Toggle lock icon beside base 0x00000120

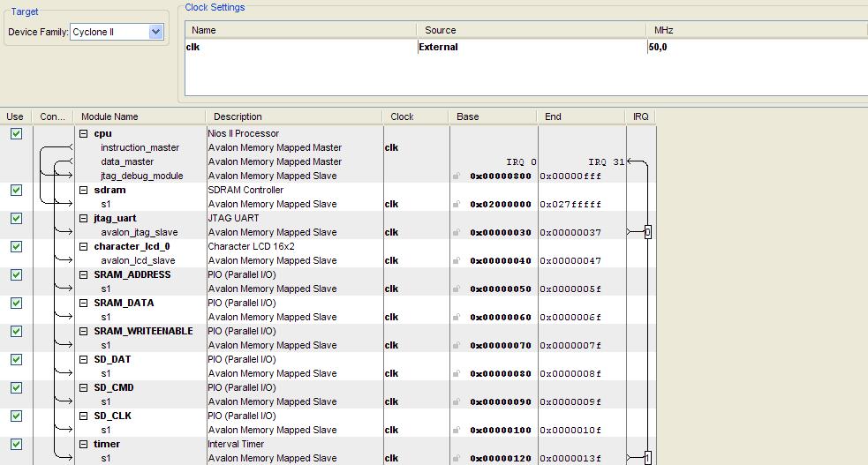pyautogui.click(x=457, y=458)
